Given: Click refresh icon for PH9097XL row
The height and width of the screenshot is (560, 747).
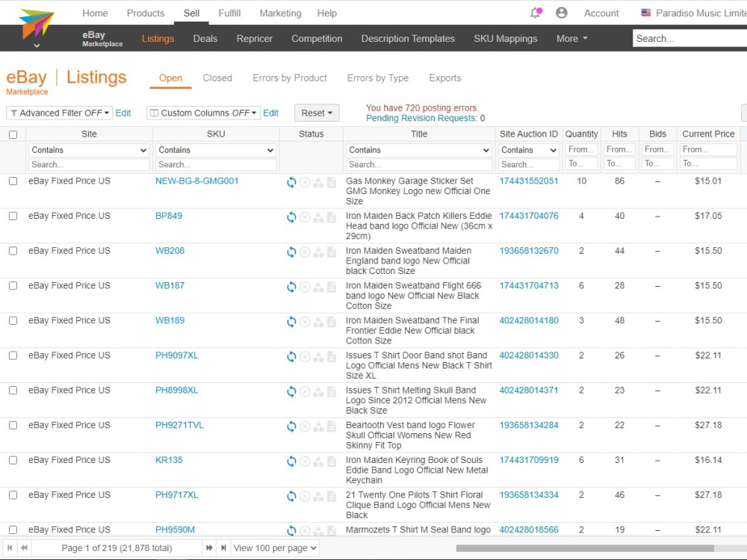Looking at the screenshot, I should (291, 357).
